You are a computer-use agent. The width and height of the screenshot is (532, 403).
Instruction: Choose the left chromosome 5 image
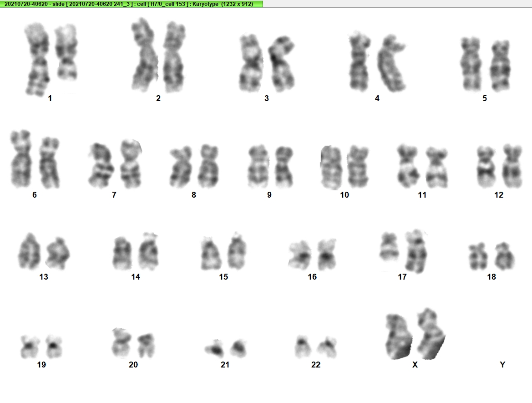pos(471,64)
